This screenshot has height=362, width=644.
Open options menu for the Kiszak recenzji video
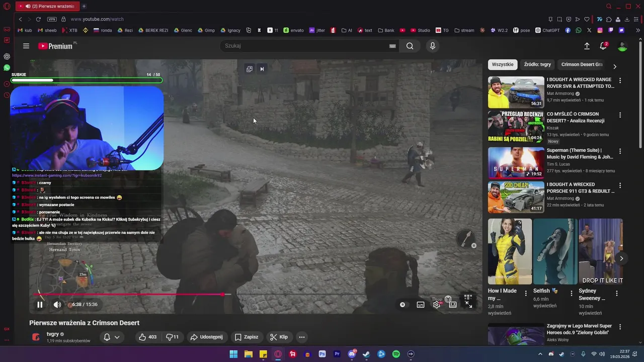(620, 115)
